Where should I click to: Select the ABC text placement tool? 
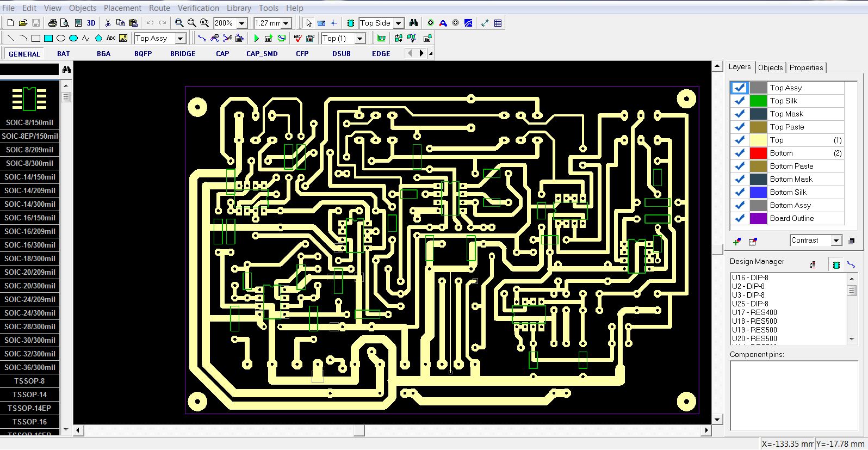point(111,38)
